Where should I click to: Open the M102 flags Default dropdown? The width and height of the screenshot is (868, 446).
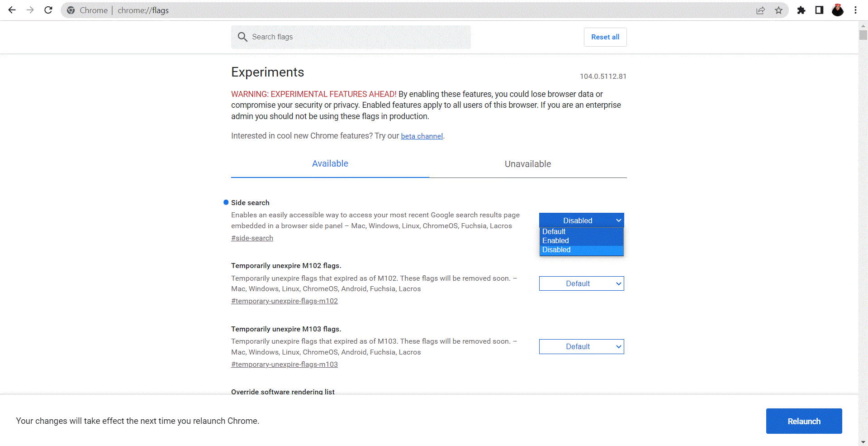point(581,283)
